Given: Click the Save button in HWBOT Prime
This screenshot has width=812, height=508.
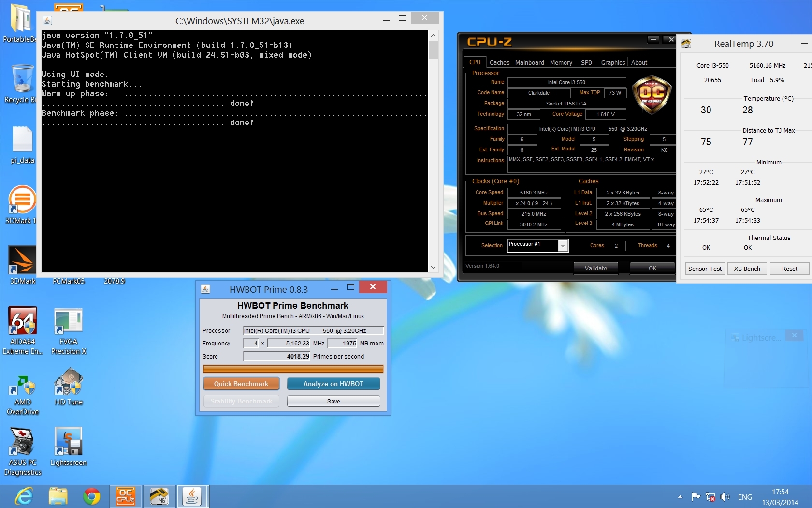Looking at the screenshot, I should click(x=333, y=401).
